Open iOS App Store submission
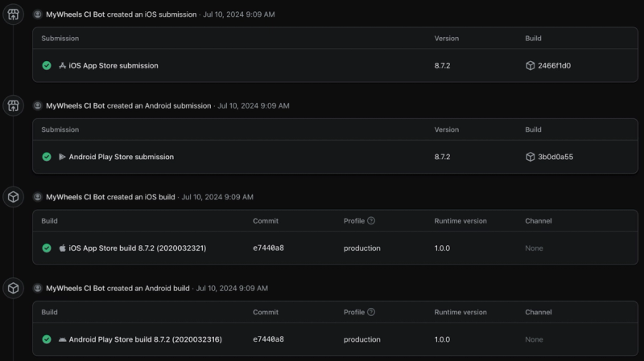Viewport: 644px width, 361px height. pyautogui.click(x=114, y=66)
